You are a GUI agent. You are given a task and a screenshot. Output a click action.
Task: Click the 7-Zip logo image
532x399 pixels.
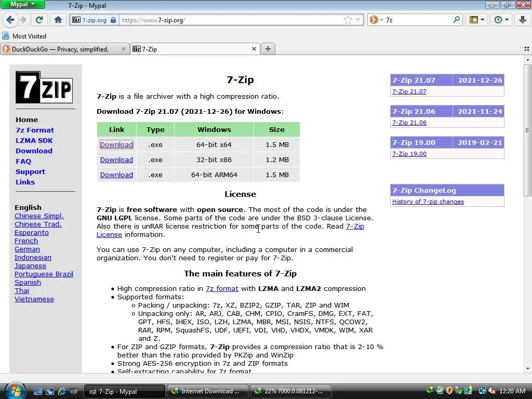44,87
